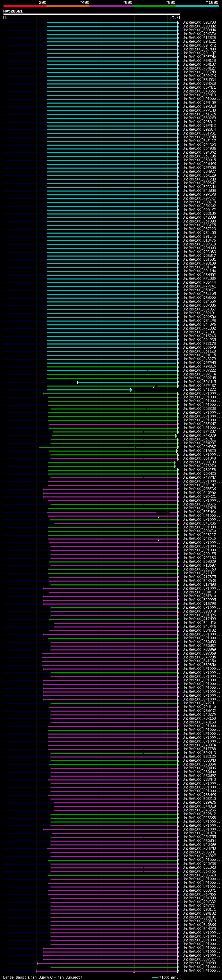Select the UniRef100_Q6TU48 label
The width and height of the screenshot is (222, 980).
tap(199, 458)
